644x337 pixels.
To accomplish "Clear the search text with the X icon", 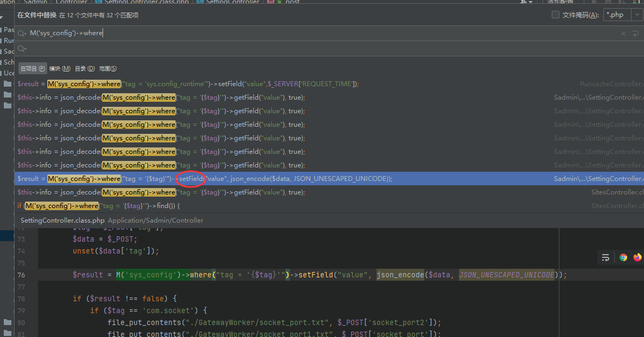I will point(623,34).
